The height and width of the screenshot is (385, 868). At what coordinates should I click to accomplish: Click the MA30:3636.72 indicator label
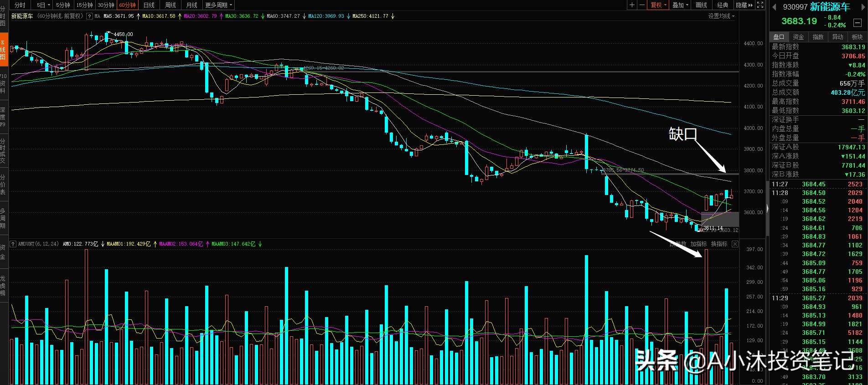pos(242,16)
